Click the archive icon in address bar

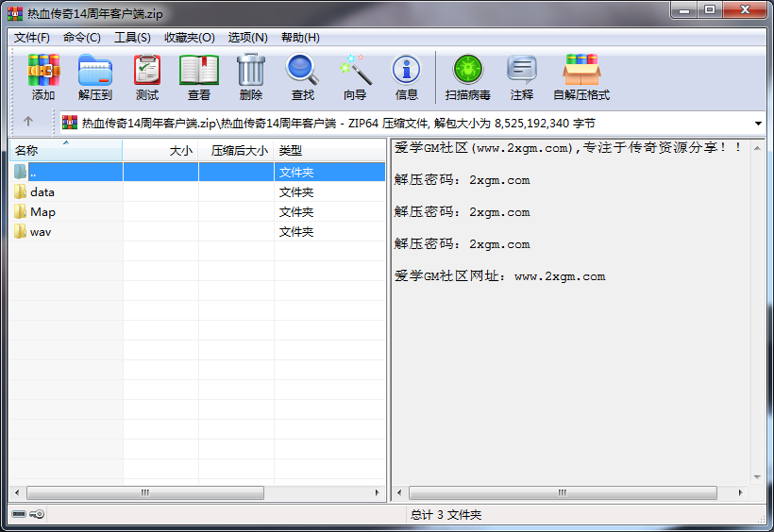(70, 123)
